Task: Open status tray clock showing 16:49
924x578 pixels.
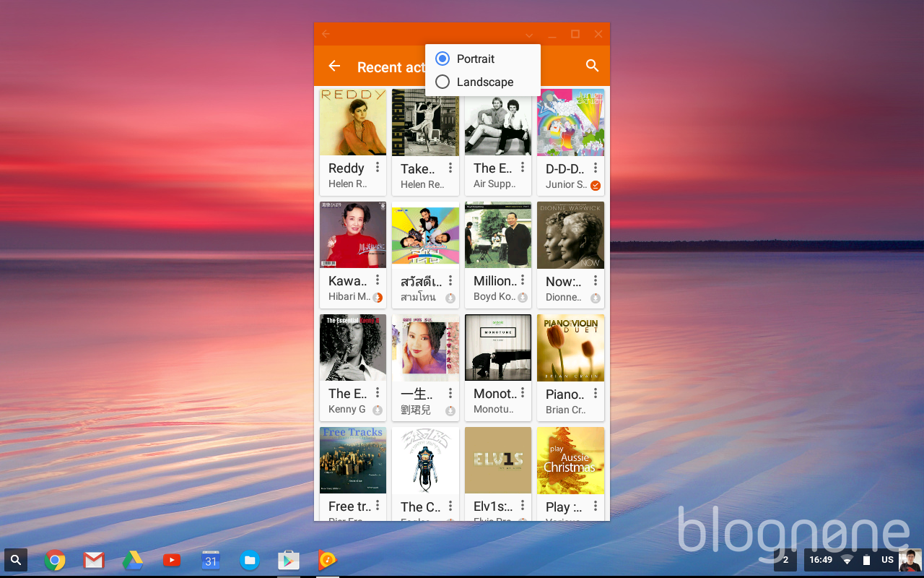Action: point(821,560)
